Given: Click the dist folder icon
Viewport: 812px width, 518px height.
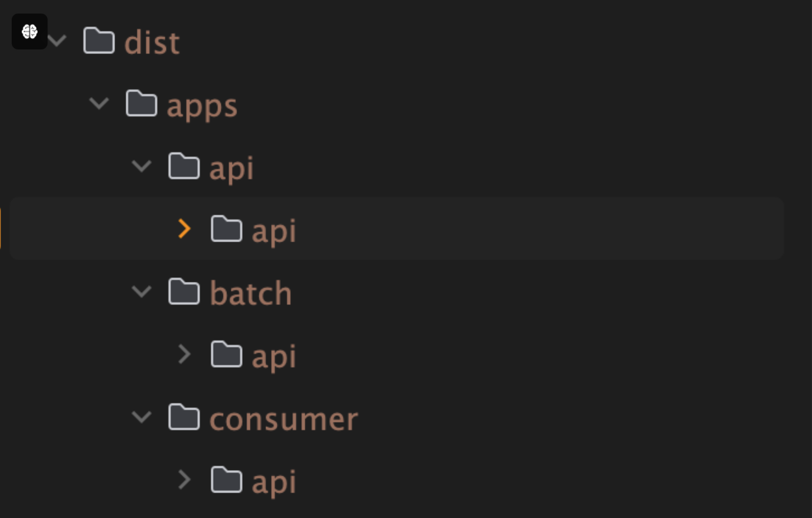Looking at the screenshot, I should click(x=99, y=41).
